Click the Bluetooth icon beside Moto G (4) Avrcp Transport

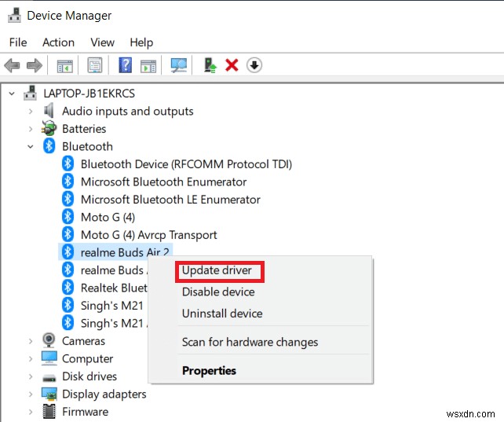coord(68,234)
